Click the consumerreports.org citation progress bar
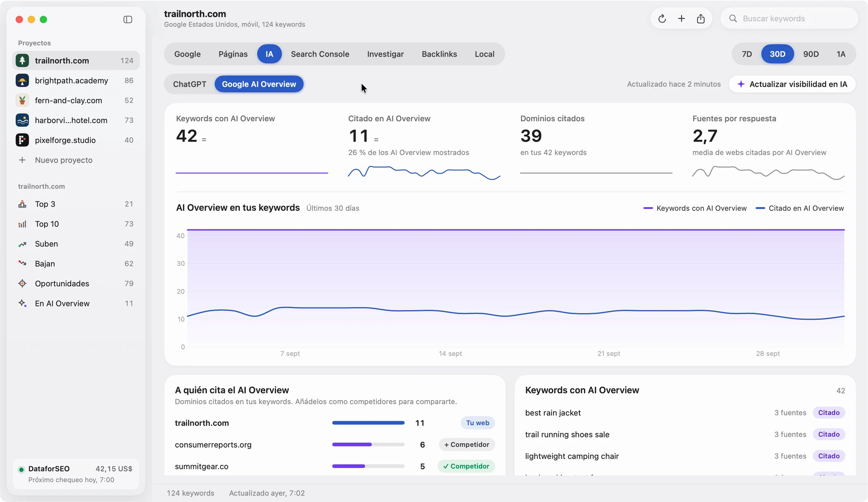This screenshot has height=502, width=868. click(x=368, y=445)
